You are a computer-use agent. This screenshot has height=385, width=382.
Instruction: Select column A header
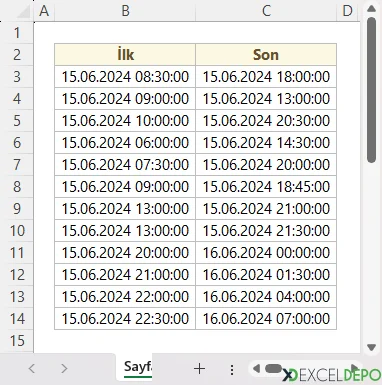pos(44,11)
